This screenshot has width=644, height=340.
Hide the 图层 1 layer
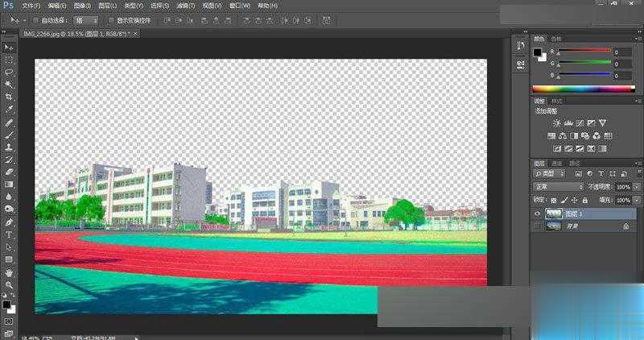tap(537, 214)
